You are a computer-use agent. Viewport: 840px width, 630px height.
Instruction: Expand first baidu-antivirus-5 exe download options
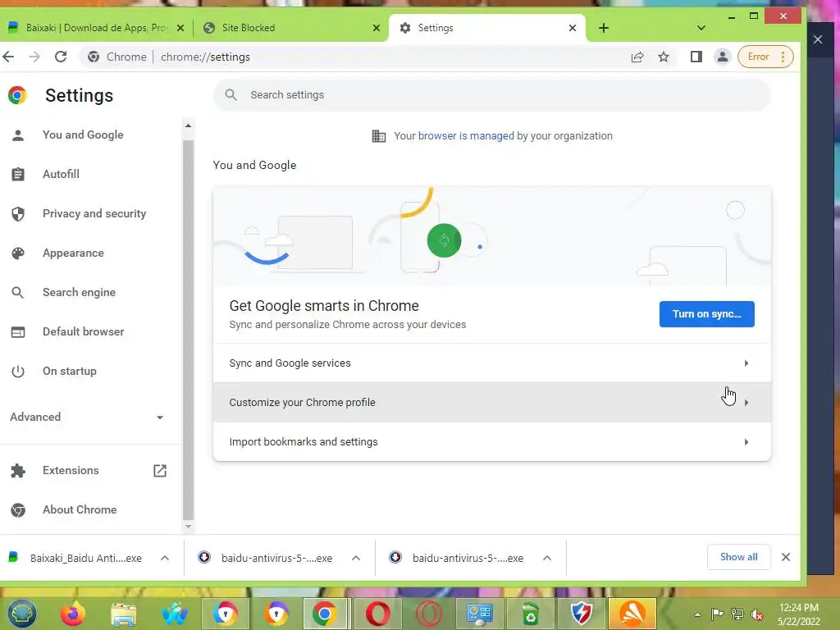356,558
